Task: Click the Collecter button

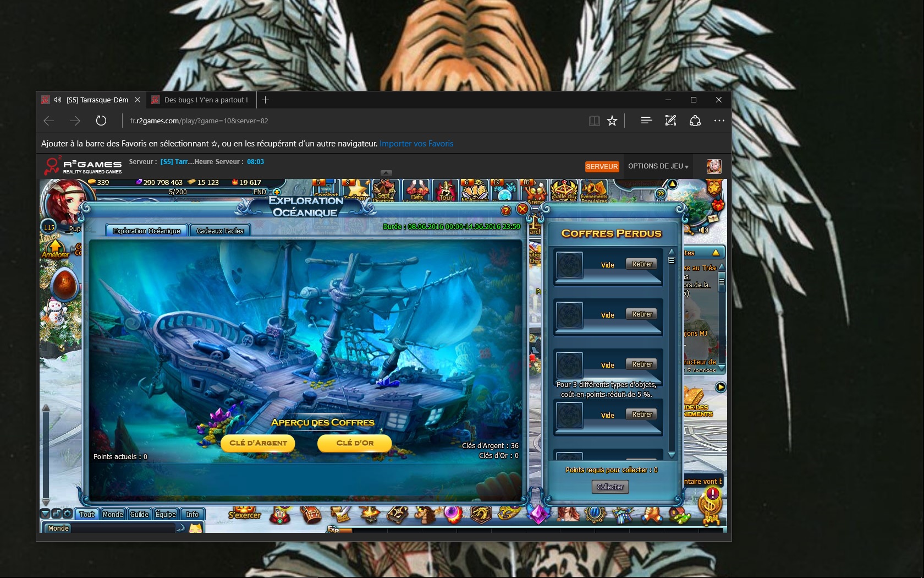Action: pyautogui.click(x=610, y=487)
